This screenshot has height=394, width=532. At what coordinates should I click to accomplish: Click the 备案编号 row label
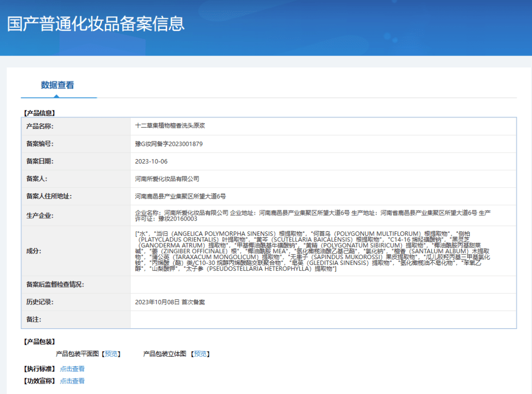[x=40, y=144]
